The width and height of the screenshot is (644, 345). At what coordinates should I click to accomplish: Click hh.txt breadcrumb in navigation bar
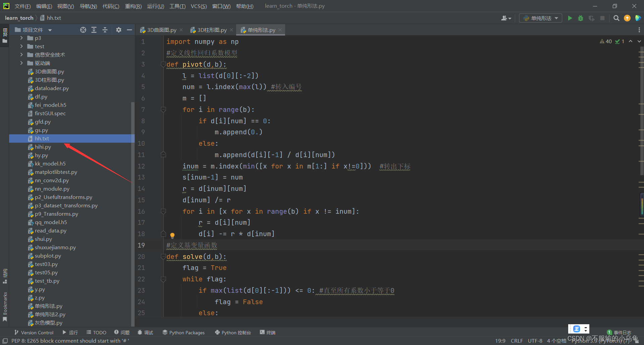[51, 18]
